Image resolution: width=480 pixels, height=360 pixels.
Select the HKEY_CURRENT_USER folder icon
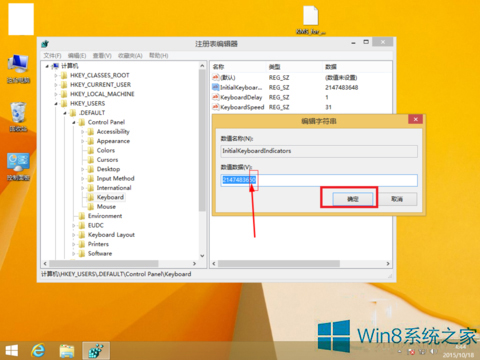(x=64, y=85)
